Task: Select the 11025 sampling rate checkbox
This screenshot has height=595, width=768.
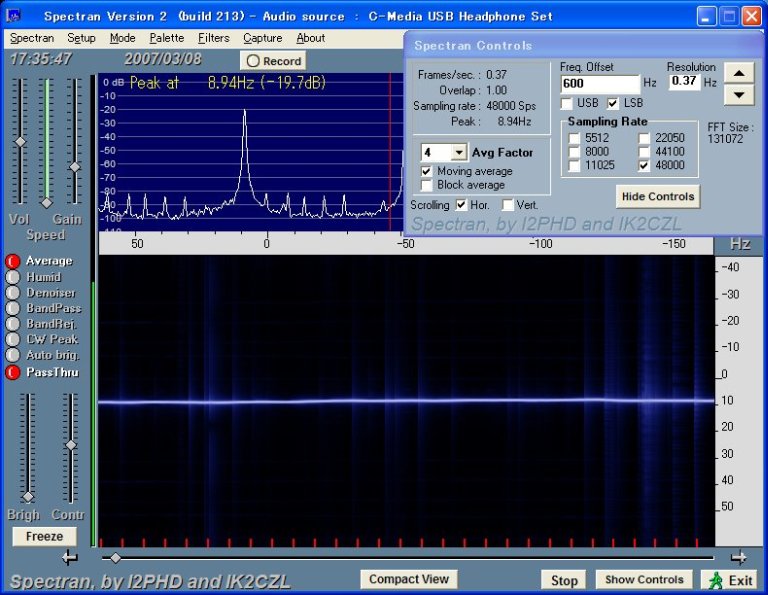Action: (x=575, y=166)
